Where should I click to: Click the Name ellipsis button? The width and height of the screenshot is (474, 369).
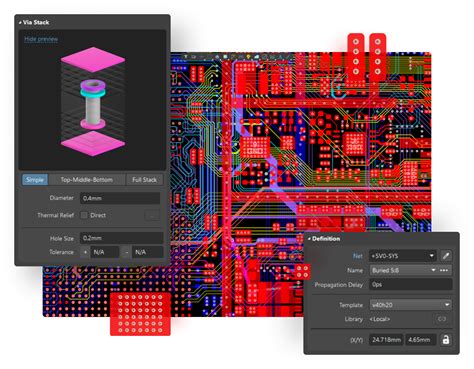click(x=444, y=270)
